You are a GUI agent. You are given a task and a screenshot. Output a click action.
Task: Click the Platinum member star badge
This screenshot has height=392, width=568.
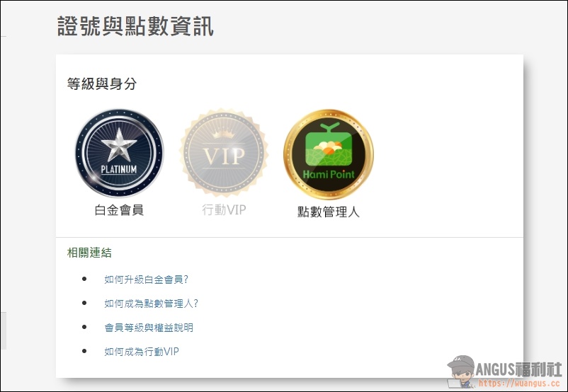coord(119,153)
